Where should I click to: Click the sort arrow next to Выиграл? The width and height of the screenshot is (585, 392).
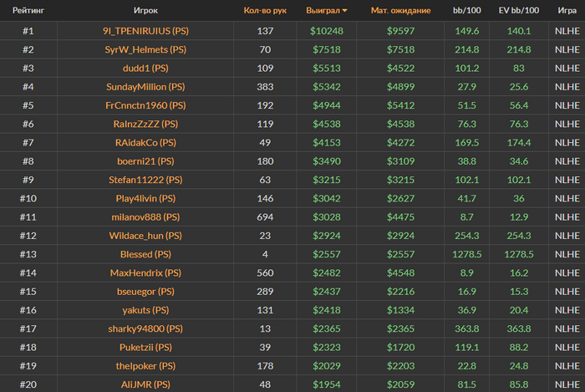[344, 11]
